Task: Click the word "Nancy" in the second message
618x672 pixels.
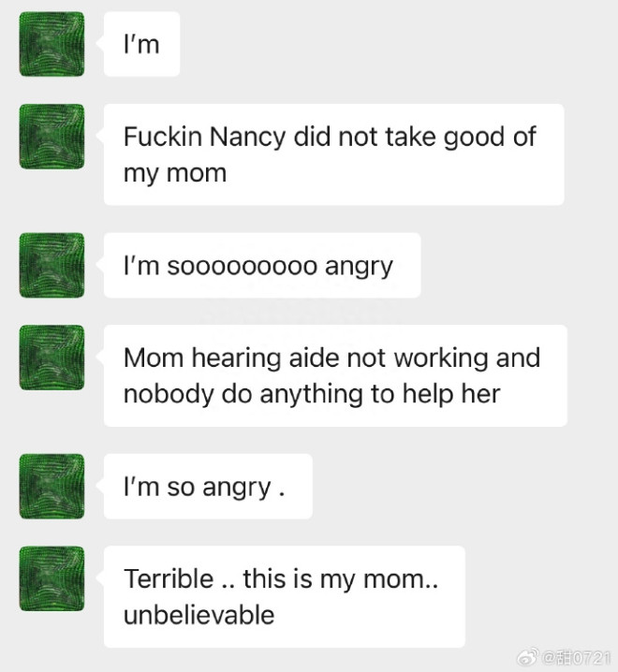Action: pyautogui.click(x=248, y=137)
